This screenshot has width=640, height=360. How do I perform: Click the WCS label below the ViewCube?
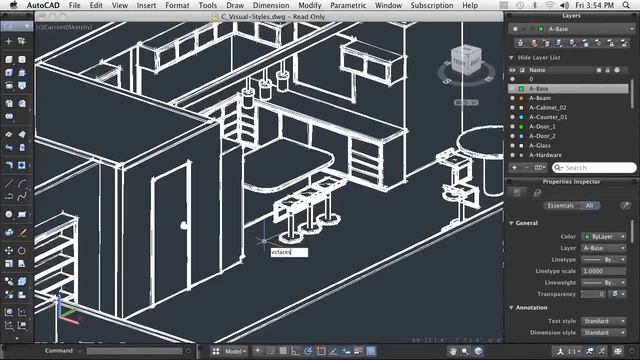[x=466, y=102]
